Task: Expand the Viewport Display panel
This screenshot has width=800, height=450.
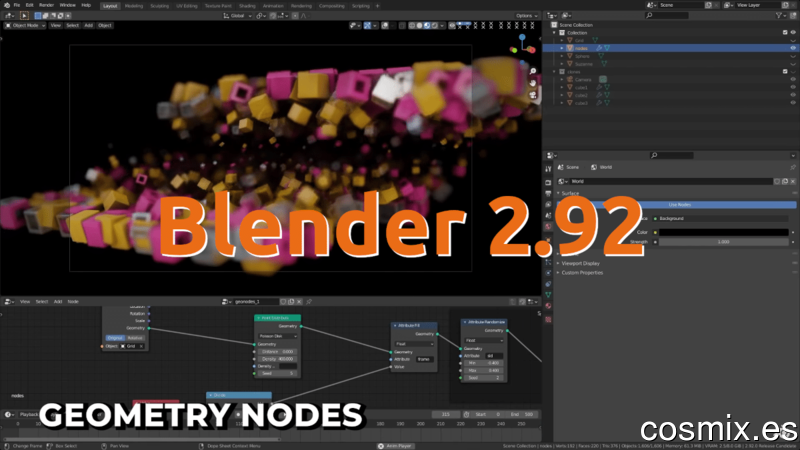Action: point(580,263)
